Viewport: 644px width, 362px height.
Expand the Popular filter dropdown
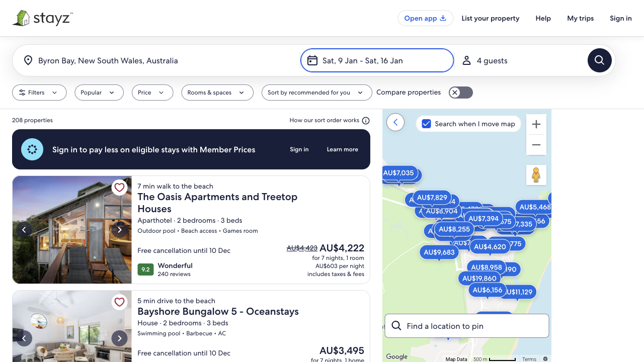pyautogui.click(x=99, y=93)
